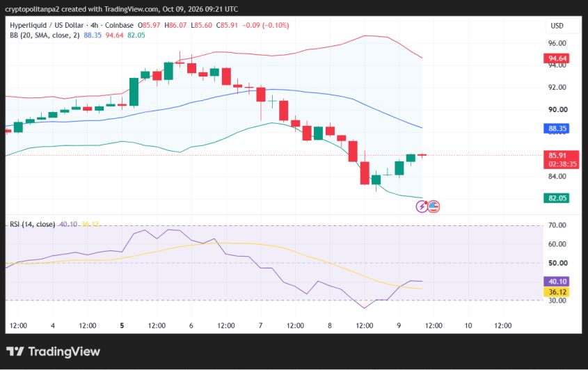Viewport: 588px width, 370px height.
Task: Click the TradingView logo at the bottom
Action: (54, 351)
